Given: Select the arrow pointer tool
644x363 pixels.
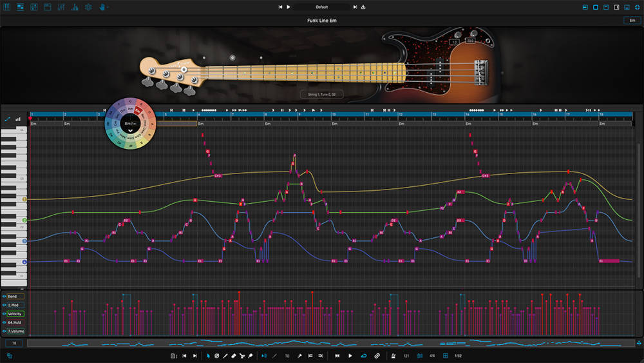Looking at the screenshot, I should coord(208,356).
